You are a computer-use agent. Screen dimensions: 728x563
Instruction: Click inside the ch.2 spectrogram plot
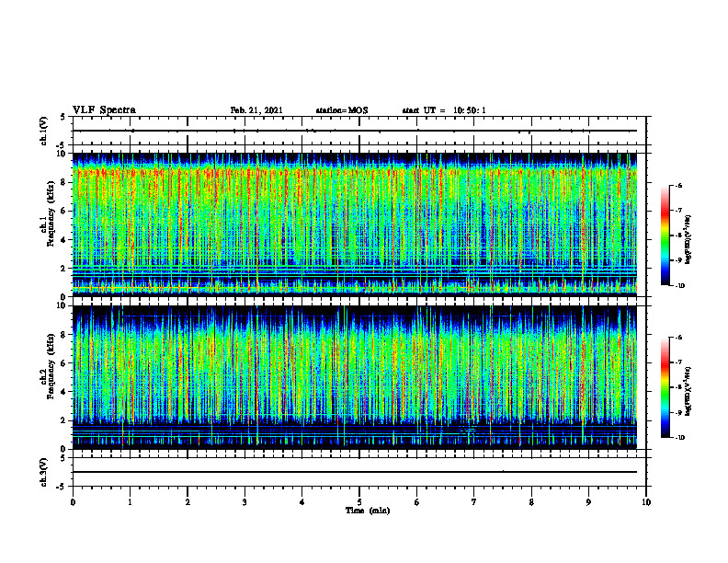pyautogui.click(x=355, y=377)
